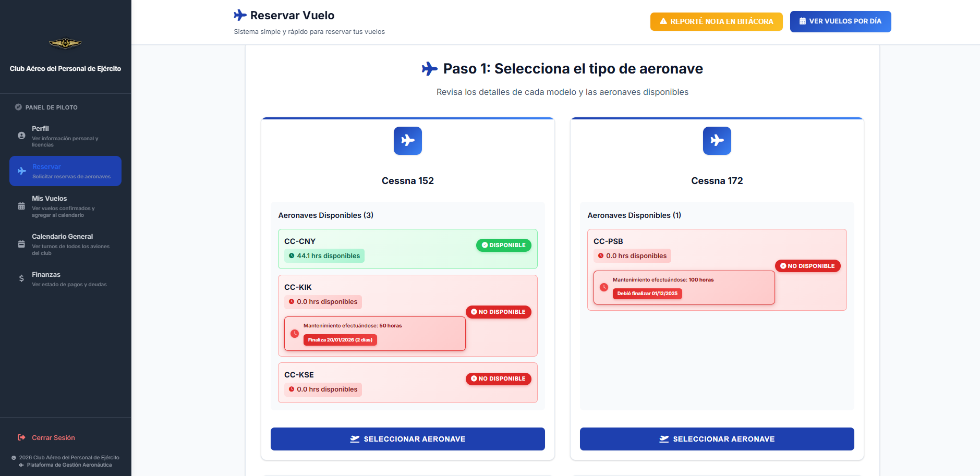980x476 pixels.
Task: Expand the CC-KSE aircraft details
Action: pyautogui.click(x=408, y=383)
